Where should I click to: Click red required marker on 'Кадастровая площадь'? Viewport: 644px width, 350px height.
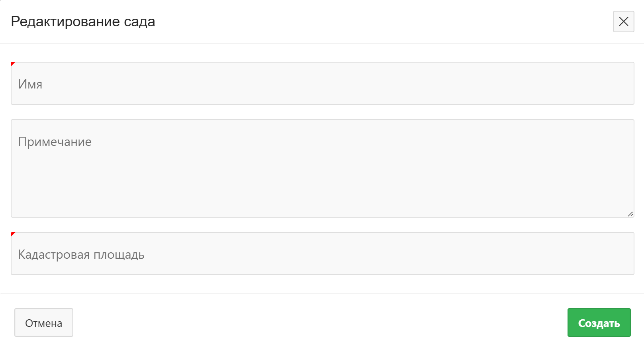13,234
